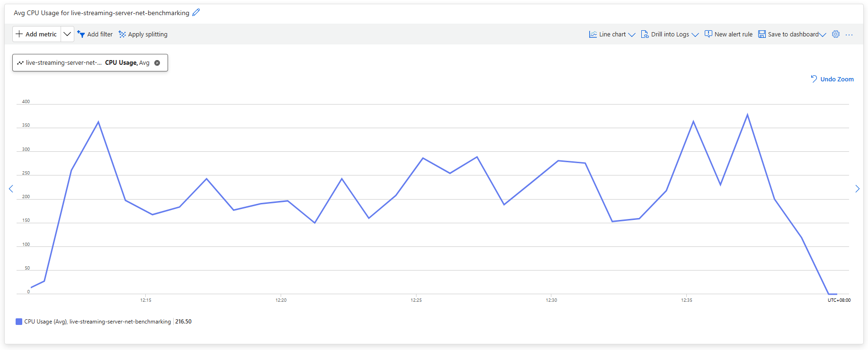Click the Drill into Logs document icon
The width and height of the screenshot is (868, 350).
point(645,34)
